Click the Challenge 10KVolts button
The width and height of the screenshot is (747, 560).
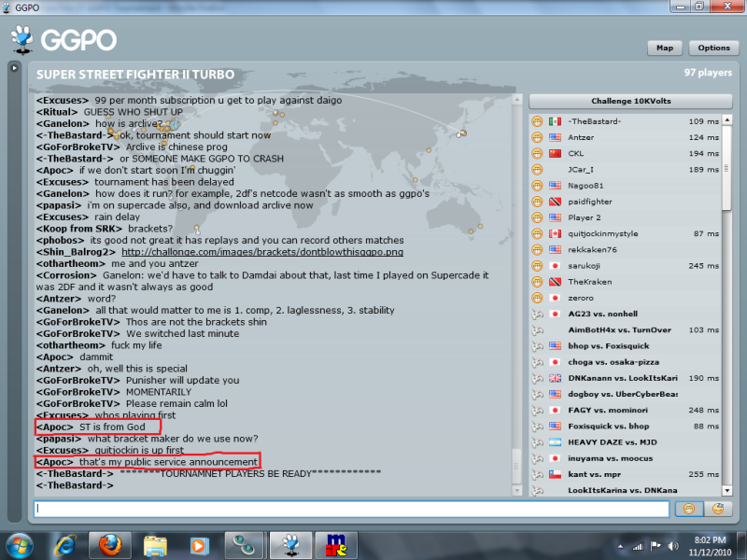click(631, 101)
